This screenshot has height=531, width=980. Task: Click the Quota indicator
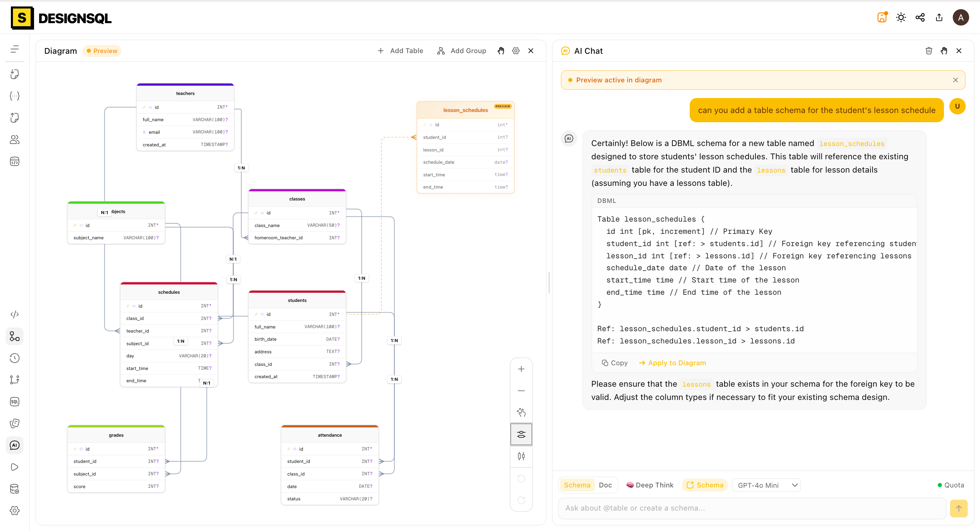pos(950,485)
